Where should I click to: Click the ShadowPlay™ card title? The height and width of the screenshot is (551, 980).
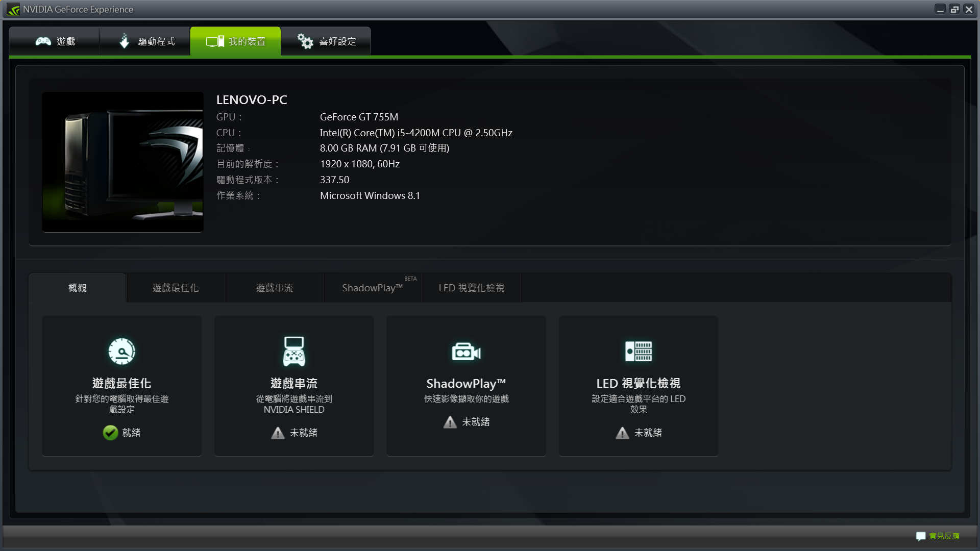click(x=466, y=383)
